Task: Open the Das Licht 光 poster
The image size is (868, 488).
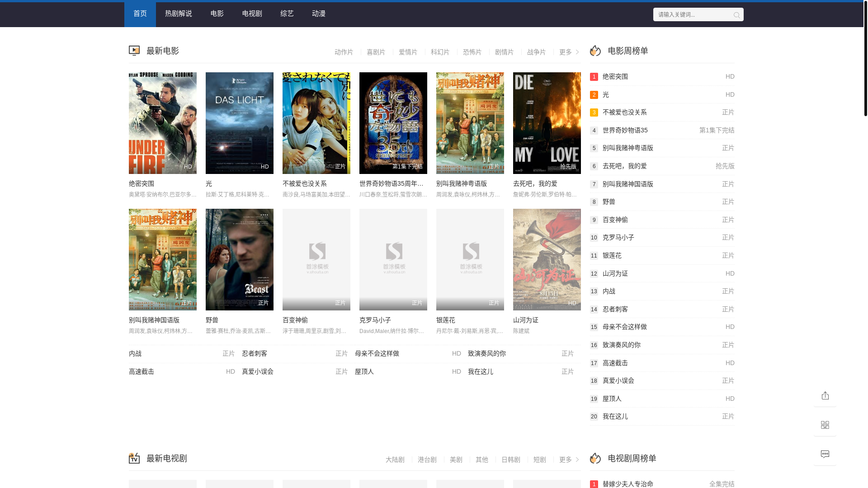Action: pyautogui.click(x=240, y=123)
